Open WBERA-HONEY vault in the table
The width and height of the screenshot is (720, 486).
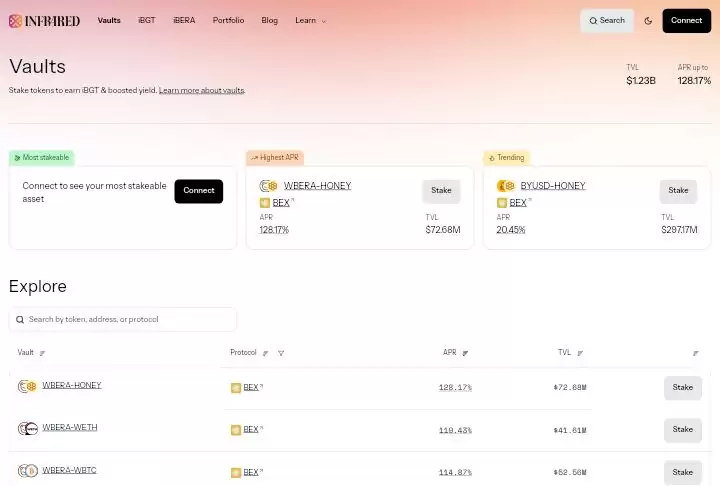[x=72, y=385]
